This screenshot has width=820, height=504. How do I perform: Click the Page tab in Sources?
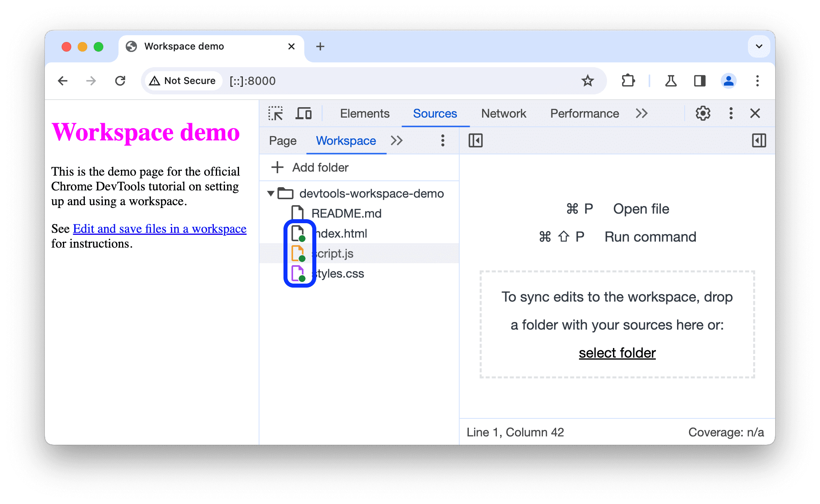point(283,140)
